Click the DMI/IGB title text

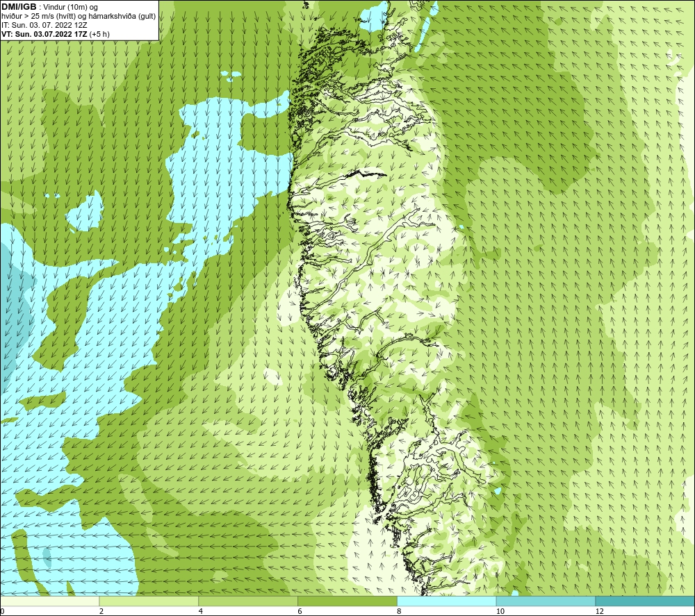click(19, 7)
